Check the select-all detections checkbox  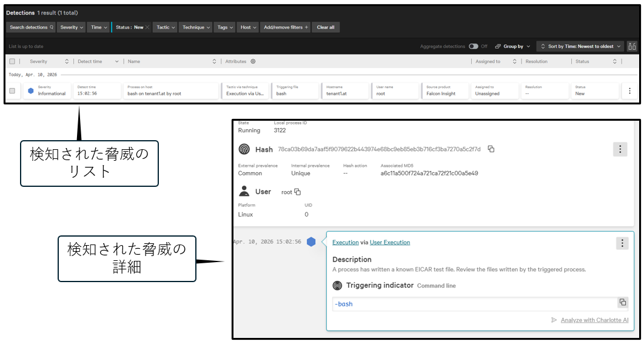pos(12,61)
